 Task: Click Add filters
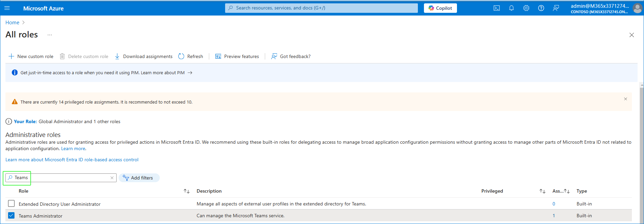[139, 178]
